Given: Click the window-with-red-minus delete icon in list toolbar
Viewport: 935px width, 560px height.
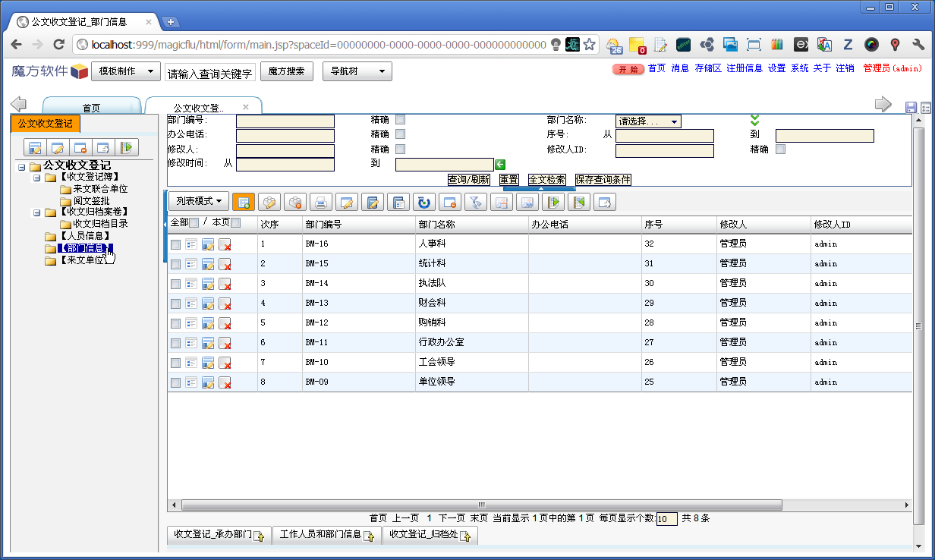Looking at the screenshot, I should pos(449,202).
